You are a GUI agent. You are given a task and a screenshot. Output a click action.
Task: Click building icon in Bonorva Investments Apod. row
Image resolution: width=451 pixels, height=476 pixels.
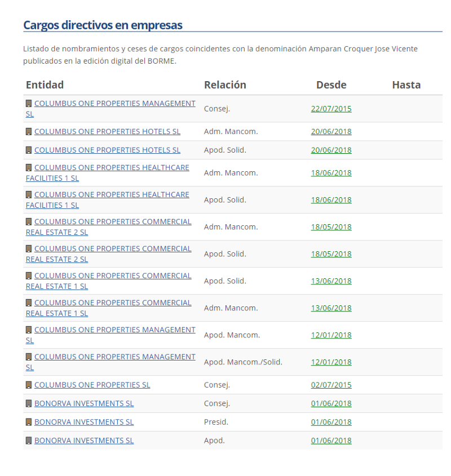pyautogui.click(x=29, y=441)
